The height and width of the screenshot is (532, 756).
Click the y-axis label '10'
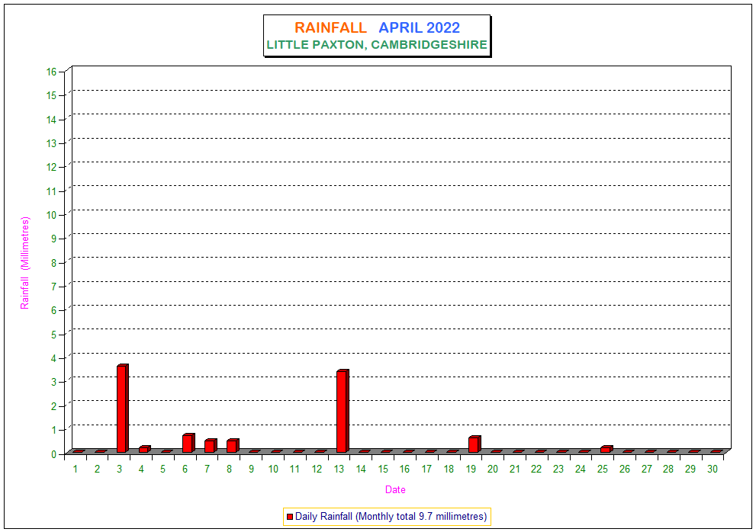coord(52,216)
